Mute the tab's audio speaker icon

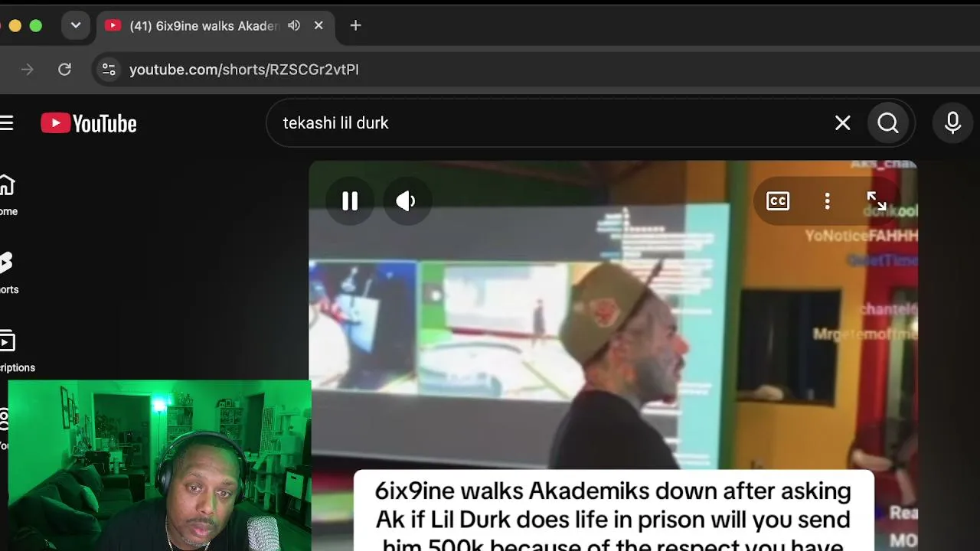(294, 26)
